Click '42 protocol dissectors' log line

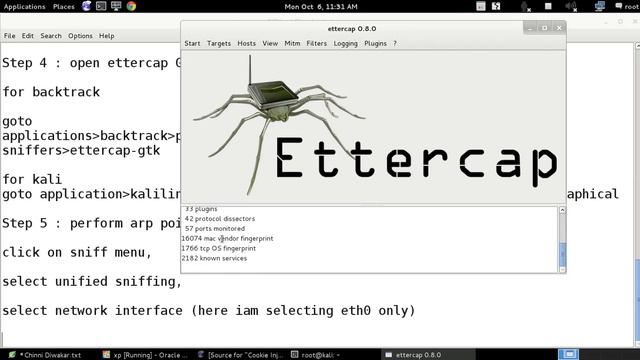(220, 219)
